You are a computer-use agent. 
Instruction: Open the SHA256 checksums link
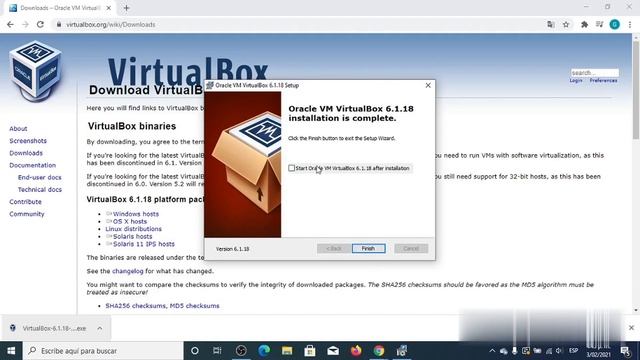click(x=136, y=306)
